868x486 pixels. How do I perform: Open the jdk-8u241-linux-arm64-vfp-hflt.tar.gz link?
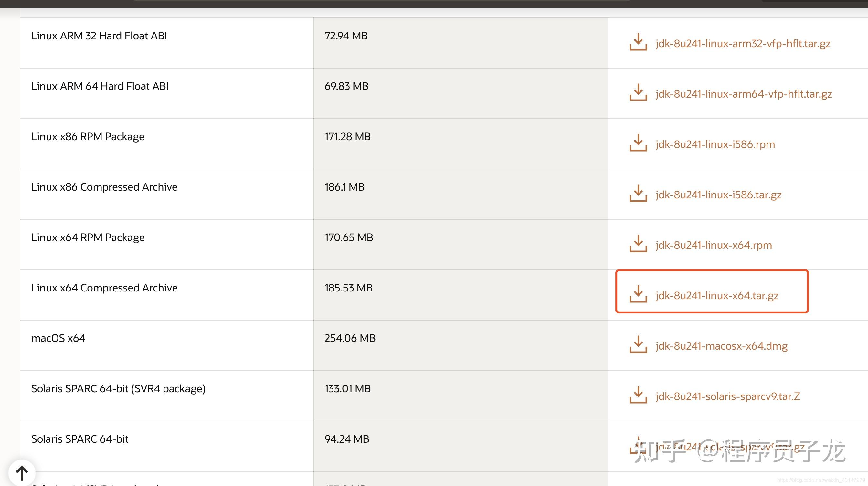[744, 94]
